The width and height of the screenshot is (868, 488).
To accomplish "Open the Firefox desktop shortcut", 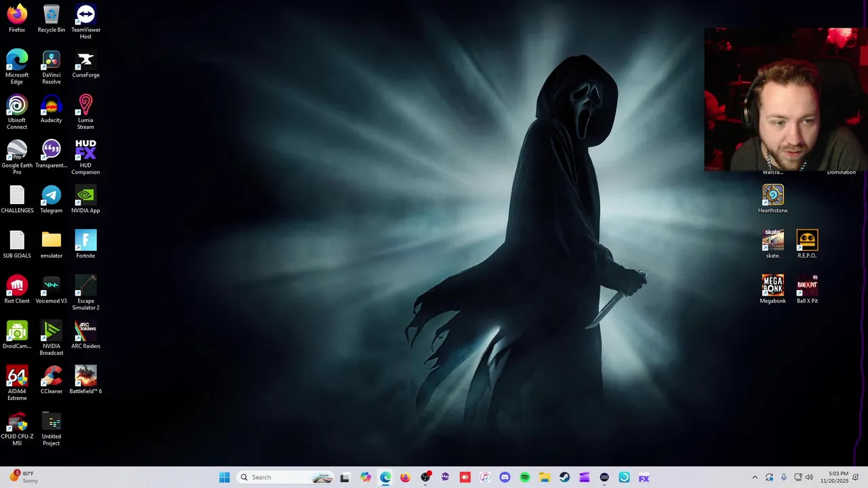I will [17, 18].
